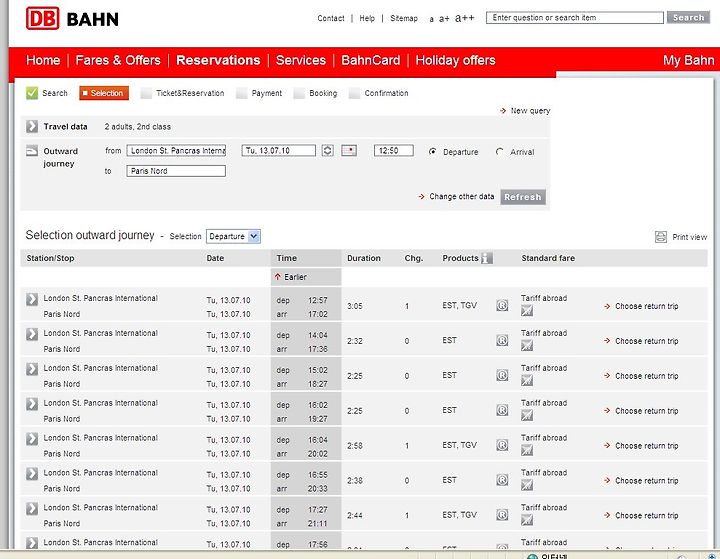The image size is (720, 559).
Task: Open the Fares & Offers menu
Action: (x=118, y=60)
